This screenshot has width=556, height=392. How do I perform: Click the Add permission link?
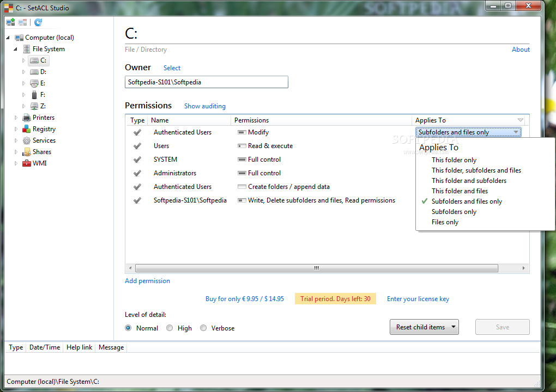[147, 281]
